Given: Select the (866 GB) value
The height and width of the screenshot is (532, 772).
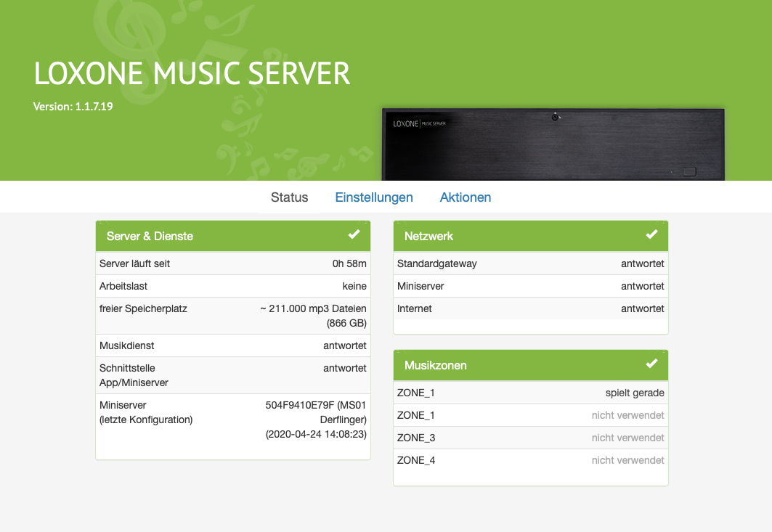Looking at the screenshot, I should point(346,323).
